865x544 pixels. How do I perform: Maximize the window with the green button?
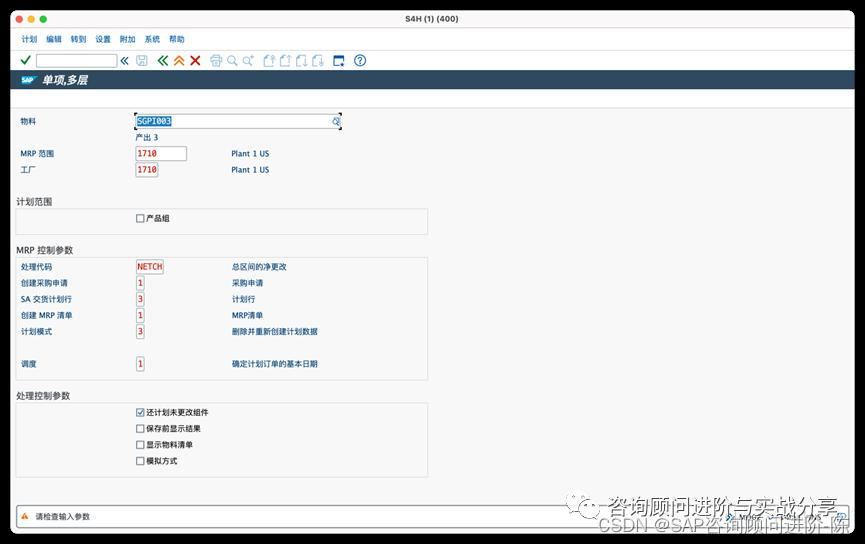click(43, 19)
